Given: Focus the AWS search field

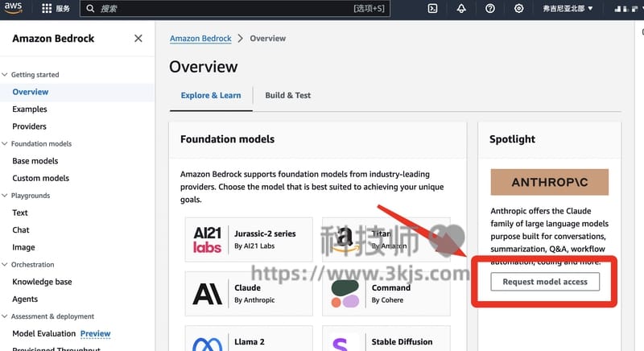Looking at the screenshot, I should click(x=235, y=9).
